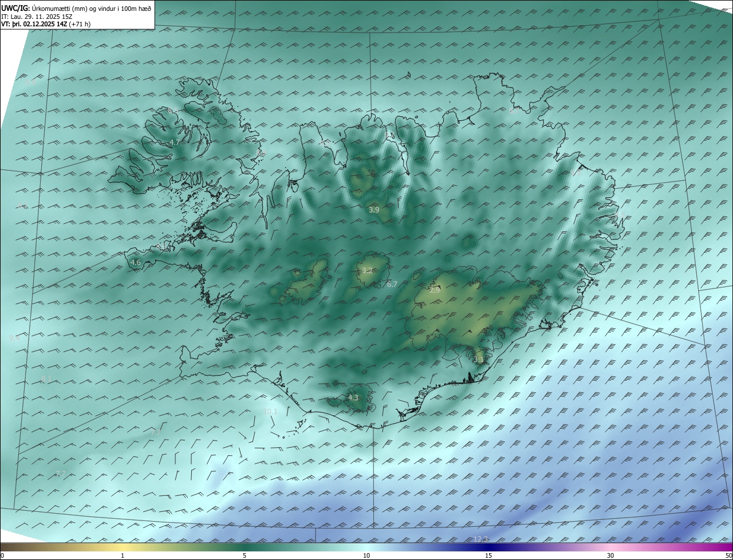Select the 10.1 value label offshore
This screenshot has height=560, width=733.
pyautogui.click(x=270, y=411)
